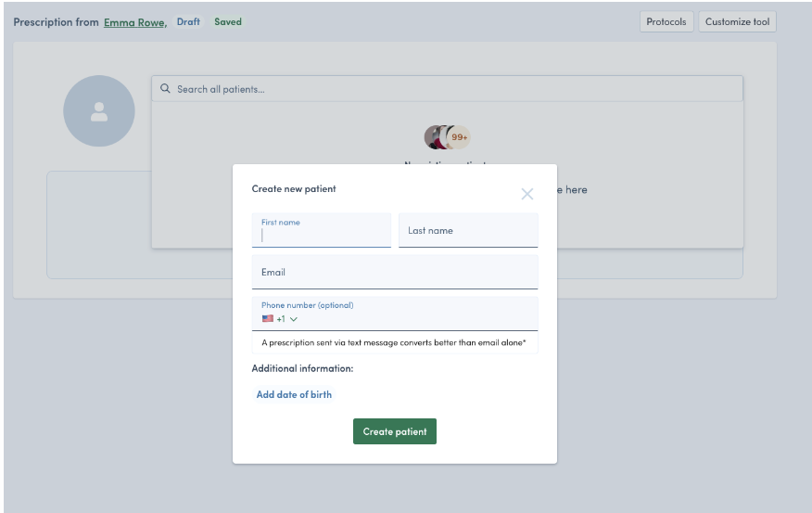Image resolution: width=812 pixels, height=513 pixels.
Task: Click the Search all patients box
Action: coord(448,89)
